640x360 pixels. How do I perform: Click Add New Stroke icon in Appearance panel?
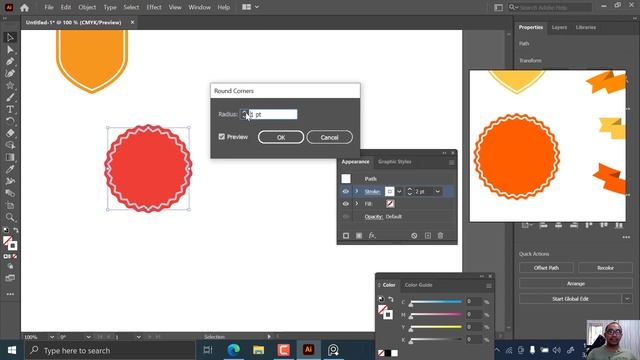click(x=346, y=236)
